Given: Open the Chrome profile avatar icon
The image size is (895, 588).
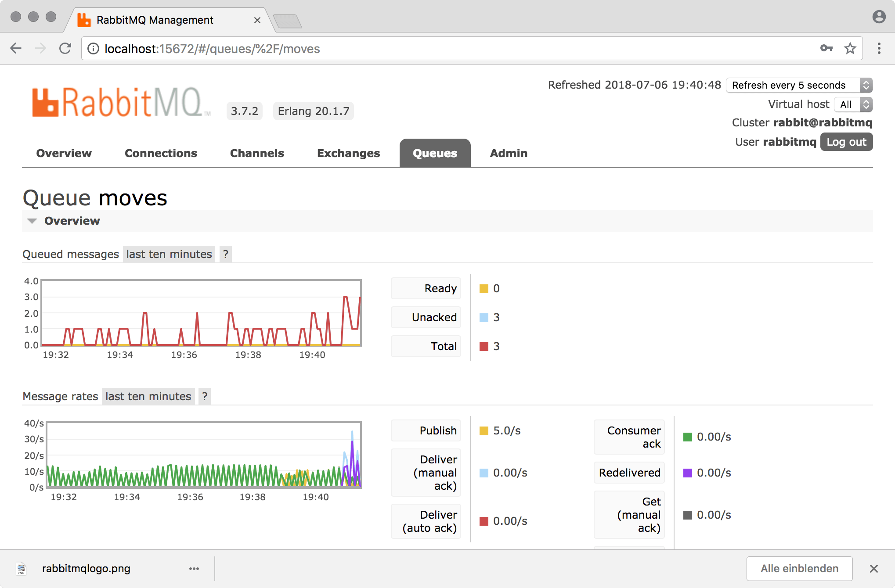Looking at the screenshot, I should (879, 17).
